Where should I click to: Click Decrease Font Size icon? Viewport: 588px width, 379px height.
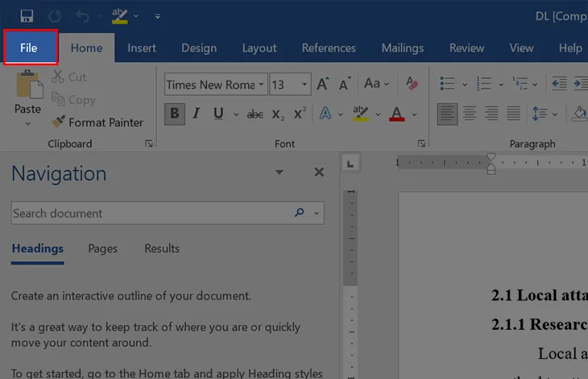[x=345, y=84]
